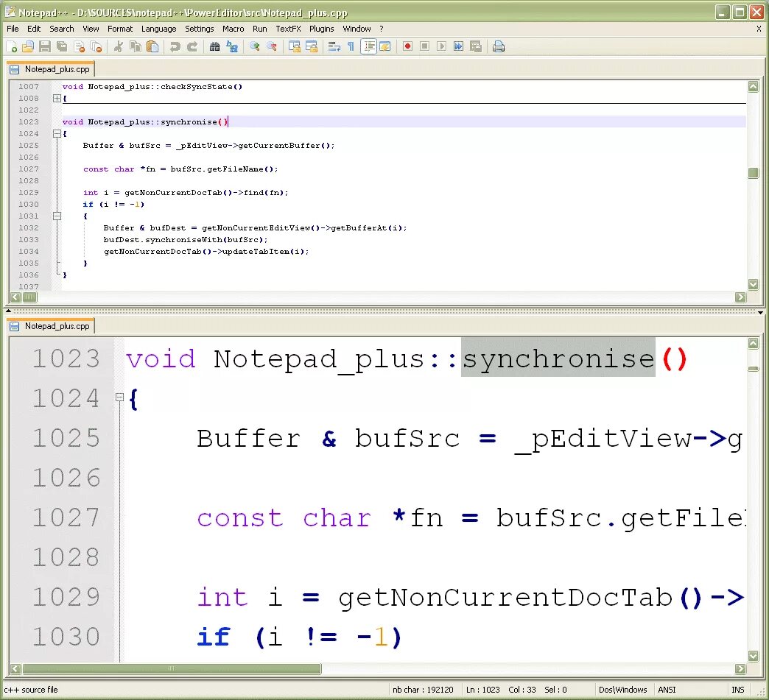Expand the folded block at line 1008

click(x=57, y=98)
